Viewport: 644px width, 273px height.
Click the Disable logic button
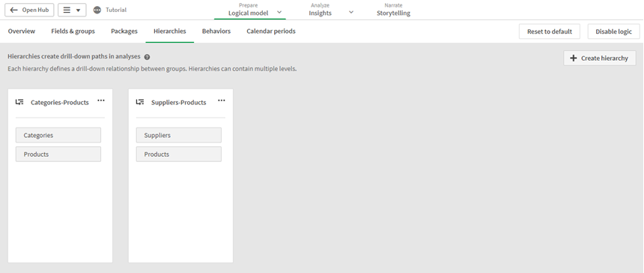tap(613, 31)
